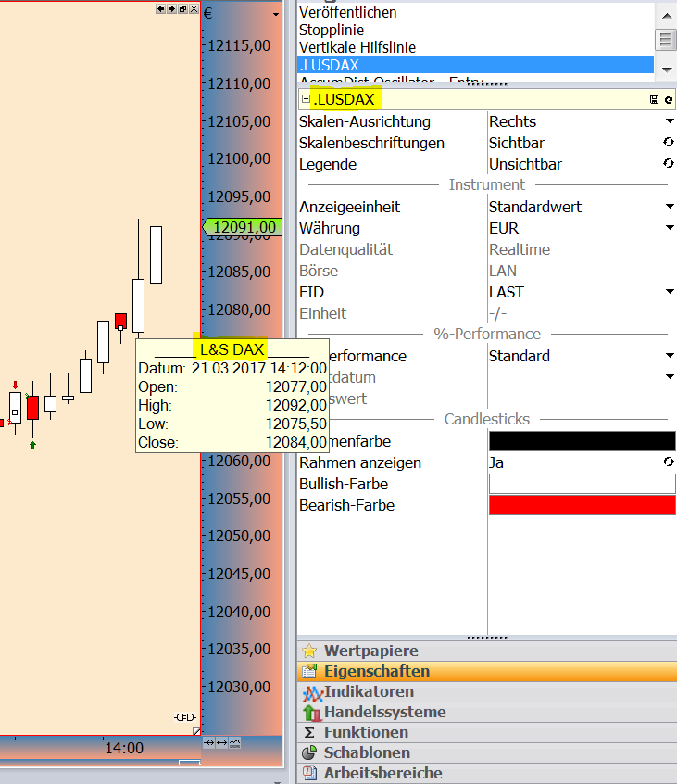The image size is (677, 784).
Task: Click the restore/detach chart window icon
Action: (182, 9)
